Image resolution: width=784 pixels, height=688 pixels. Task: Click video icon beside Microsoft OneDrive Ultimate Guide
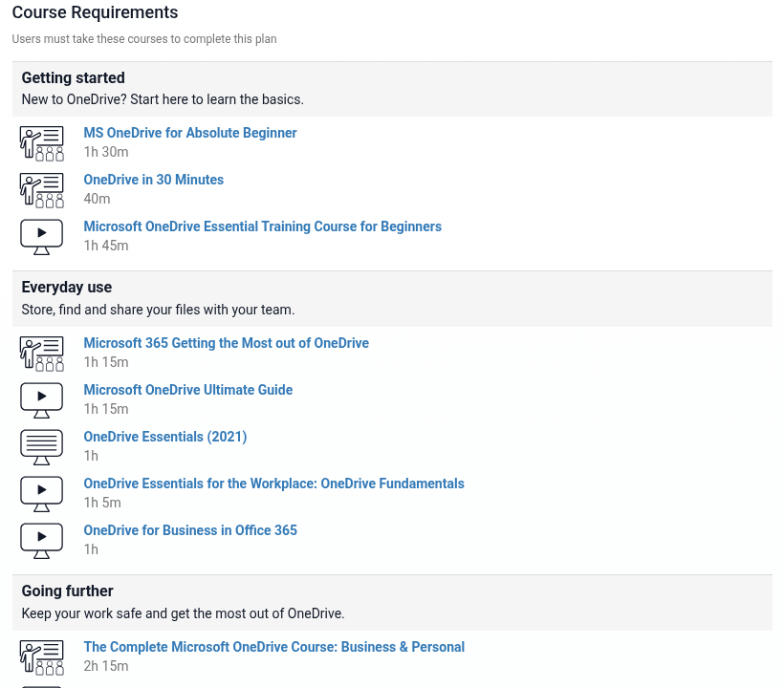tap(41, 400)
